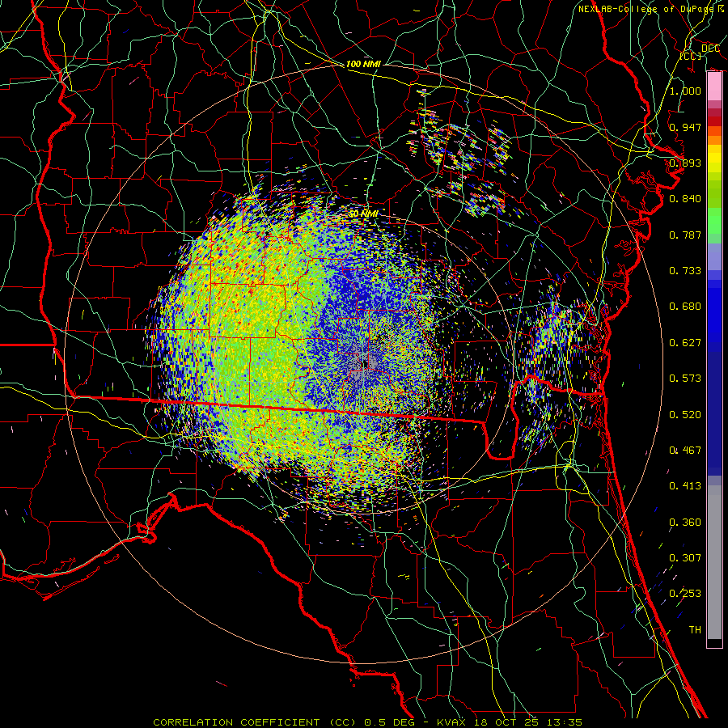Viewport: 728px width, 728px height.
Task: Pick the gray segment of the color bar
Action: 714,562
